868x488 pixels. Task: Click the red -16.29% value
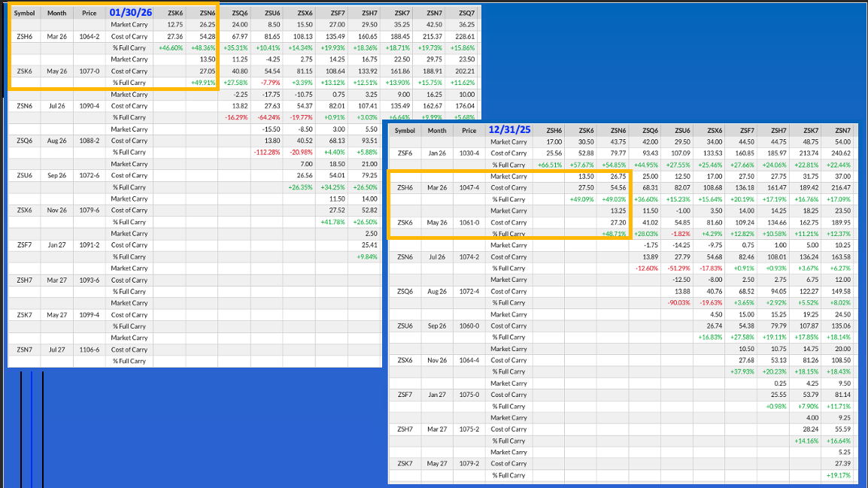tap(236, 118)
